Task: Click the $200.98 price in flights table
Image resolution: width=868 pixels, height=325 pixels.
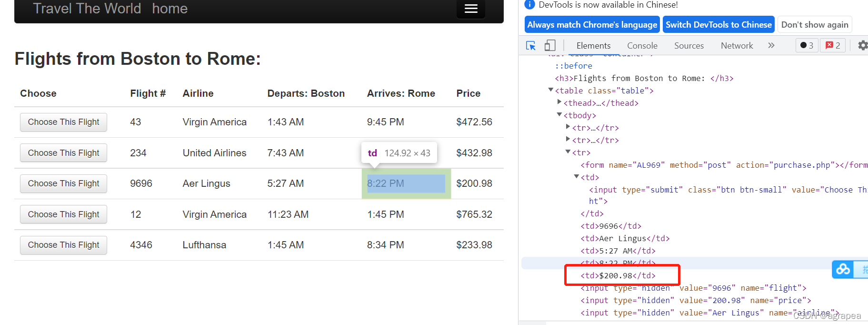Action: 474,183
